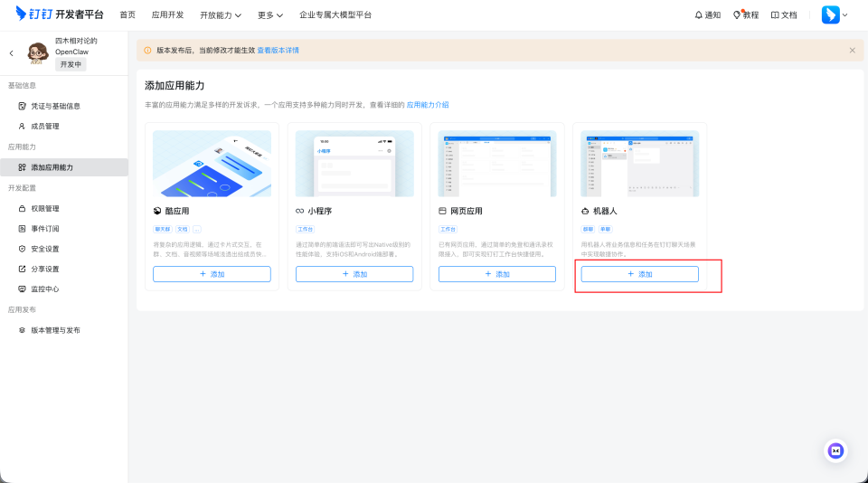The height and width of the screenshot is (483, 868).
Task: Click the 小程序 card title icon
Action: [299, 211]
